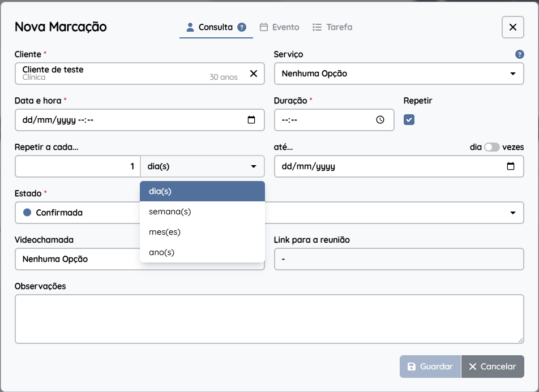Switch to the Tarefa tab
The height and width of the screenshot is (392, 539).
(x=332, y=27)
